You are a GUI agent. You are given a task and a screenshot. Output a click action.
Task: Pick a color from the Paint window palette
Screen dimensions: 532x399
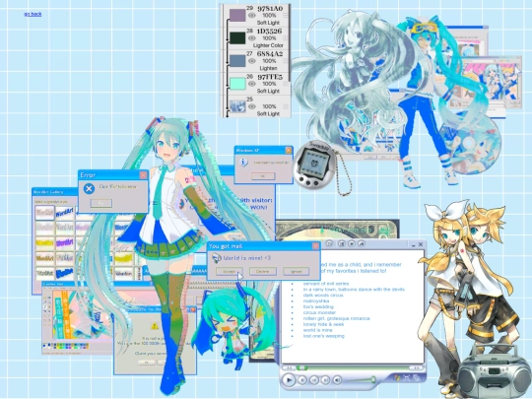pos(66,346)
